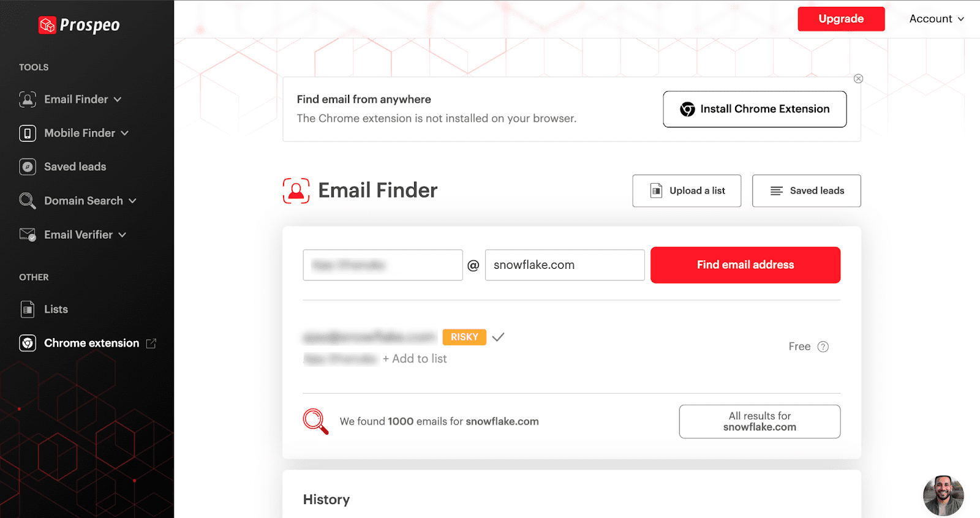Viewport: 980px width, 518px height.
Task: Click the Lists sidebar icon
Action: [x=28, y=309]
